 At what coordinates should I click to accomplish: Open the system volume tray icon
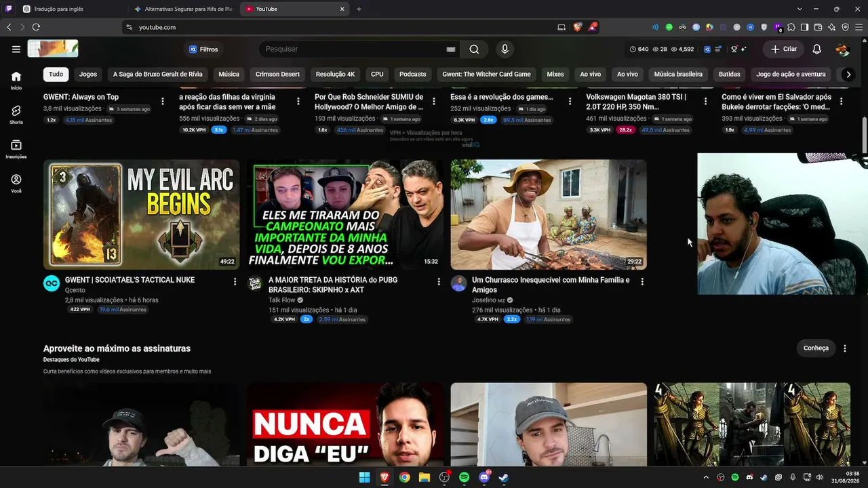pos(820,477)
